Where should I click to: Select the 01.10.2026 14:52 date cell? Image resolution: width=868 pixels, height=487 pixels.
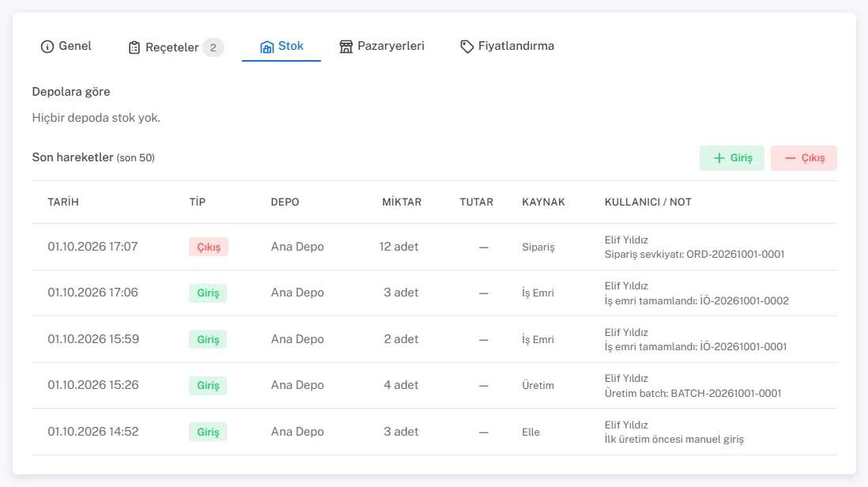[93, 432]
